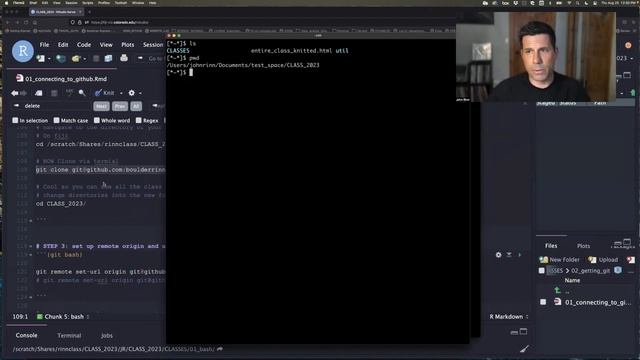Click the All find button
Screen dimensions: 640x360
pos(136,106)
